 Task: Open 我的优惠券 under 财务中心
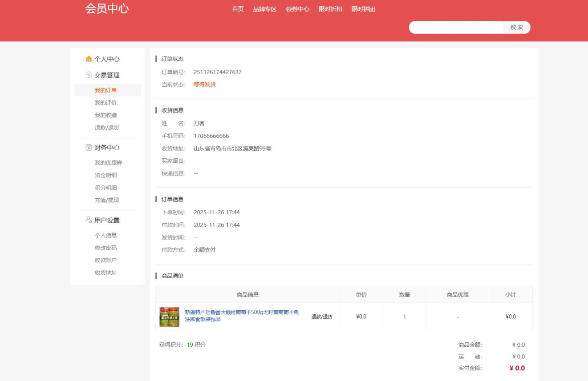[x=108, y=163]
